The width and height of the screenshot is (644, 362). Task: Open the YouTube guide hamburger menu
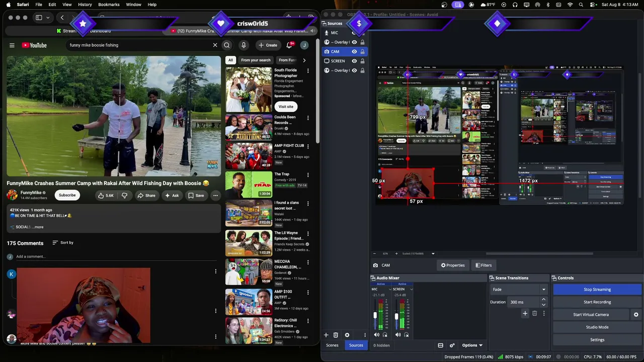pos(12,45)
